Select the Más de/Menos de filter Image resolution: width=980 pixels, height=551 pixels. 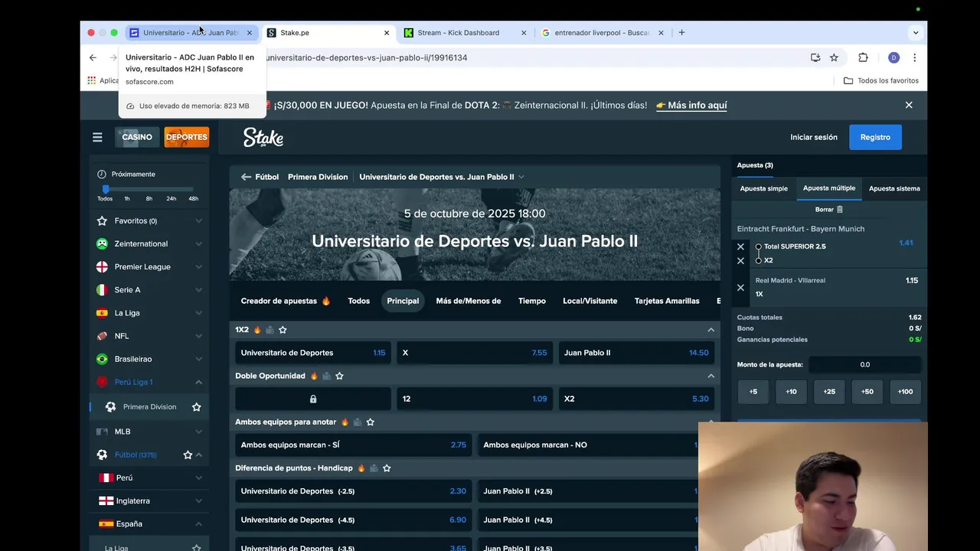click(469, 301)
